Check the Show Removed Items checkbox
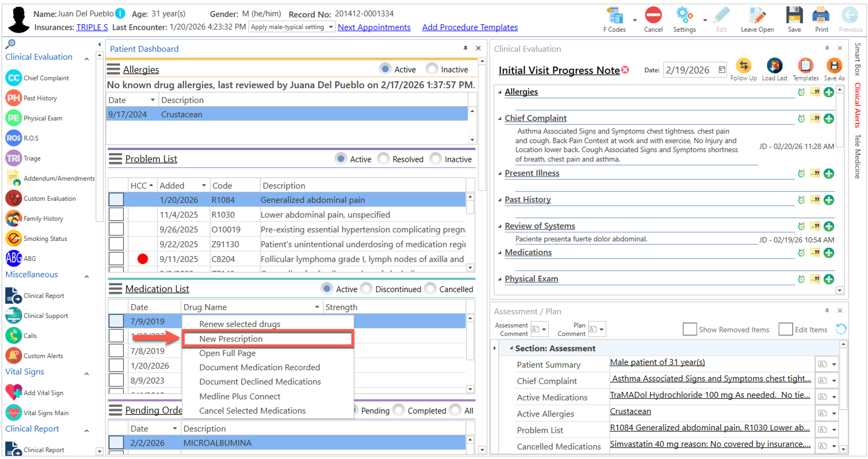The width and height of the screenshot is (868, 459). click(689, 329)
